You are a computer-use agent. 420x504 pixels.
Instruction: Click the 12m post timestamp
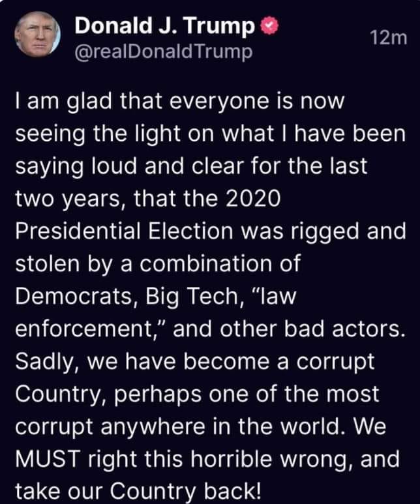pos(387,39)
